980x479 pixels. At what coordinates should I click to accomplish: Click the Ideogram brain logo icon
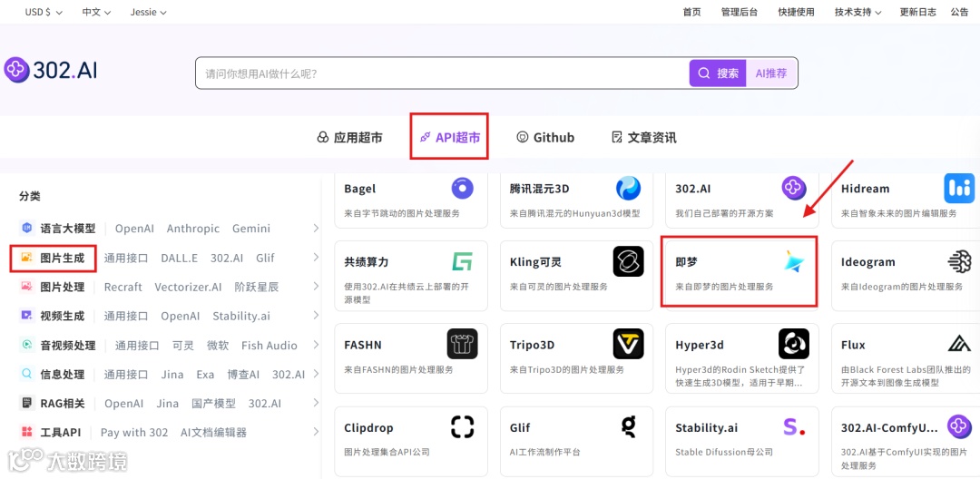(959, 261)
